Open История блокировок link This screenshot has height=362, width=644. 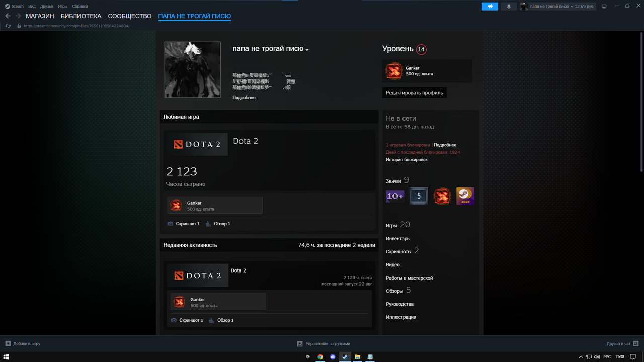click(407, 160)
